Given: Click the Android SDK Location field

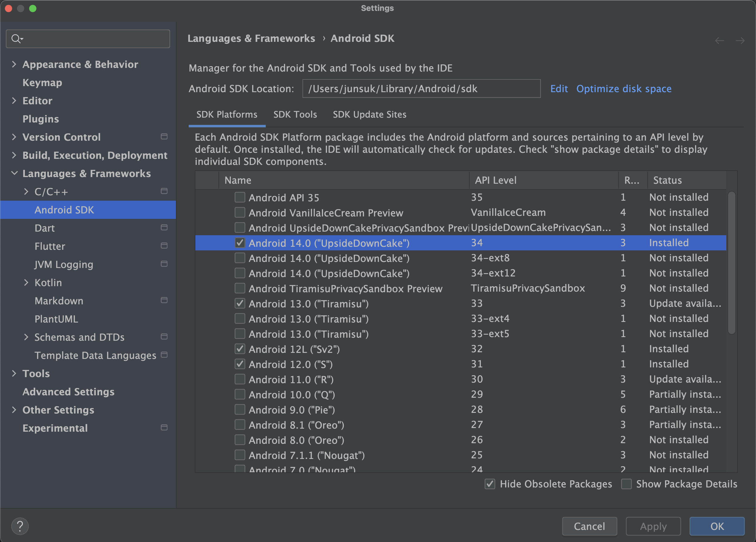Looking at the screenshot, I should point(421,89).
